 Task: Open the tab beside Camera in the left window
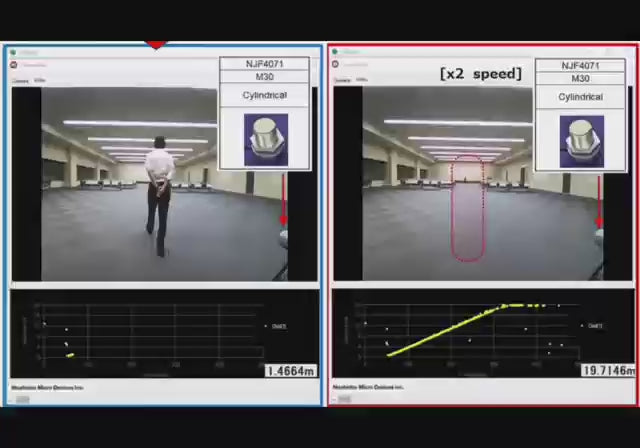(40, 80)
